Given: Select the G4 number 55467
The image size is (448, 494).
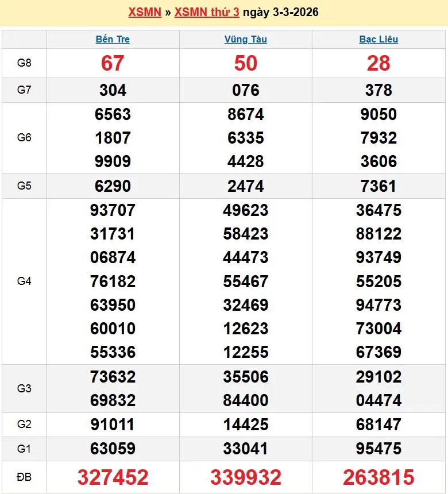Looking at the screenshot, I should [x=246, y=281].
